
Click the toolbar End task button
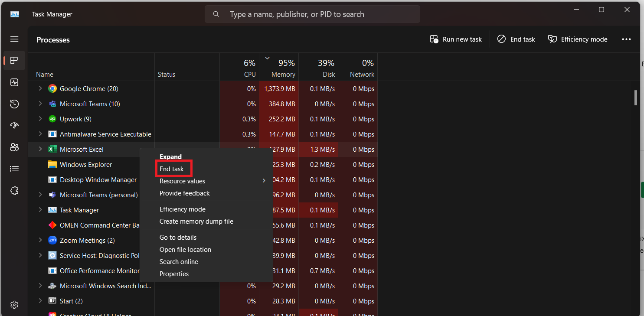[x=516, y=39]
